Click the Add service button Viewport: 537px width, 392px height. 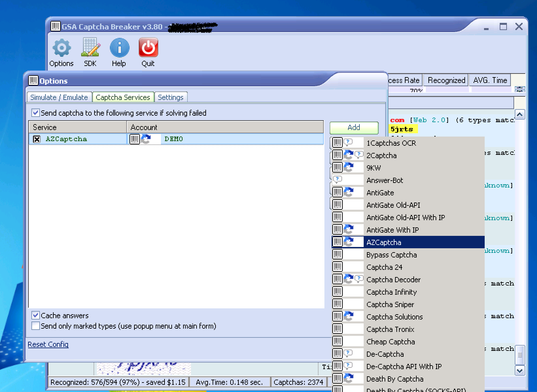coord(354,128)
